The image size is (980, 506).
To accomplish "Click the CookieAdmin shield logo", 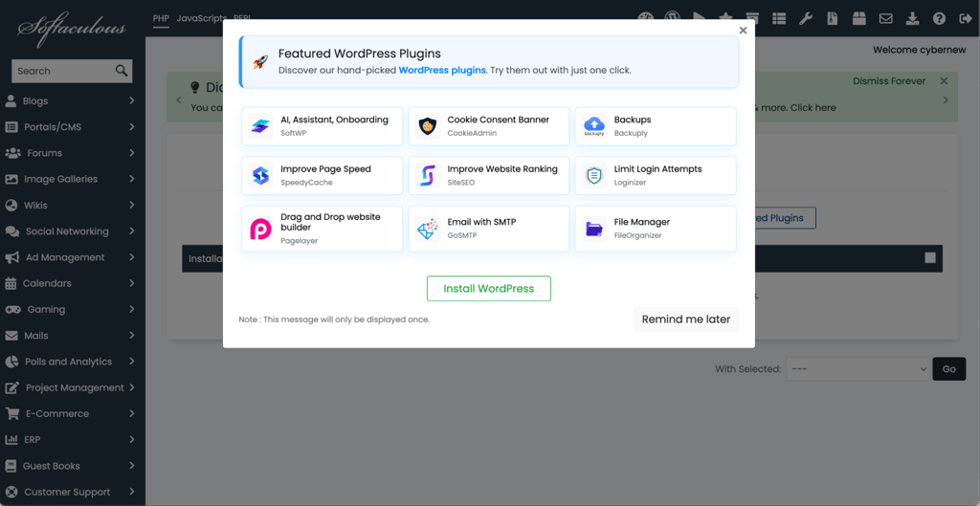I will pyautogui.click(x=427, y=126).
